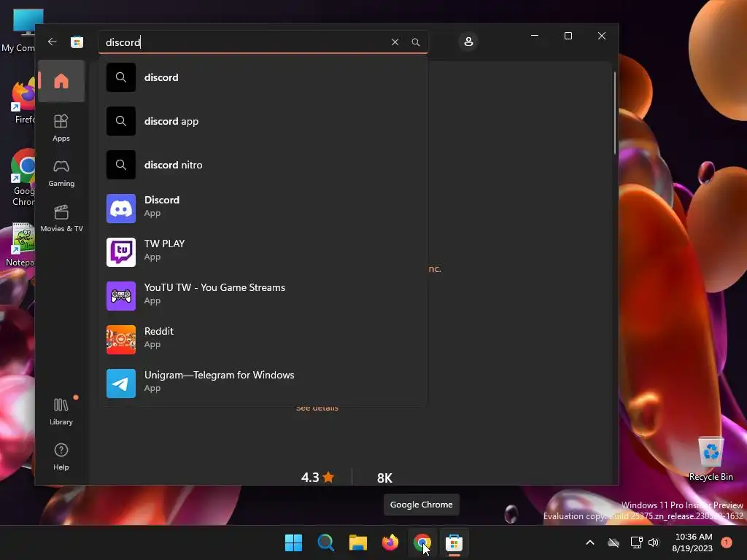This screenshot has height=560, width=747.
Task: Click the Discord logo icon
Action: tap(121, 209)
